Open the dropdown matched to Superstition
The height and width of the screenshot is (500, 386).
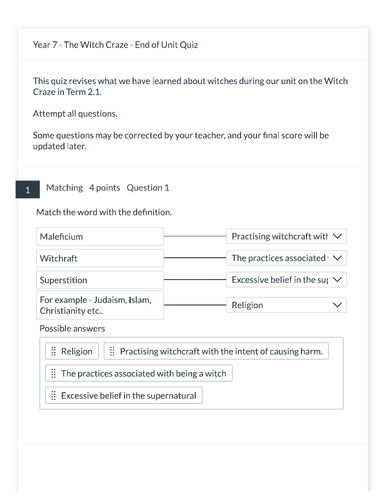pyautogui.click(x=286, y=280)
